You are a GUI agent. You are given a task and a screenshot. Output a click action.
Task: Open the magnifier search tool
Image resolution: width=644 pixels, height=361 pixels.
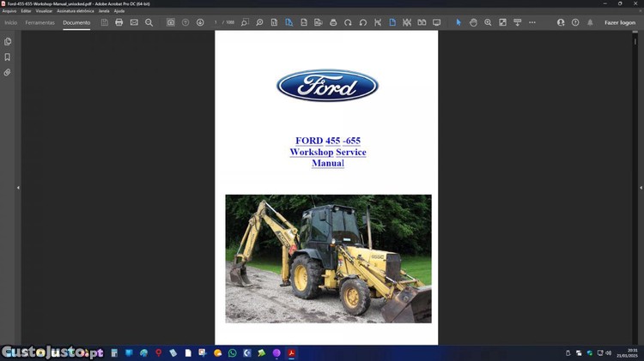coord(149,22)
